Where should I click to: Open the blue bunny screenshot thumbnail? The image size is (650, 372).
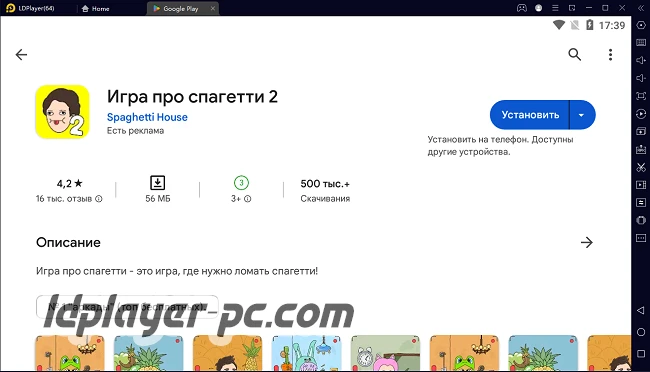[306, 353]
